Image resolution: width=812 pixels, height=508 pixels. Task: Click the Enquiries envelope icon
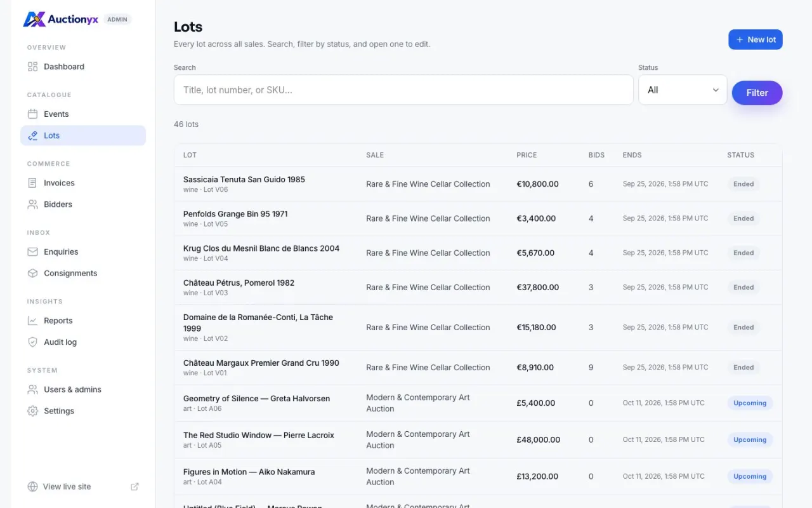33,252
